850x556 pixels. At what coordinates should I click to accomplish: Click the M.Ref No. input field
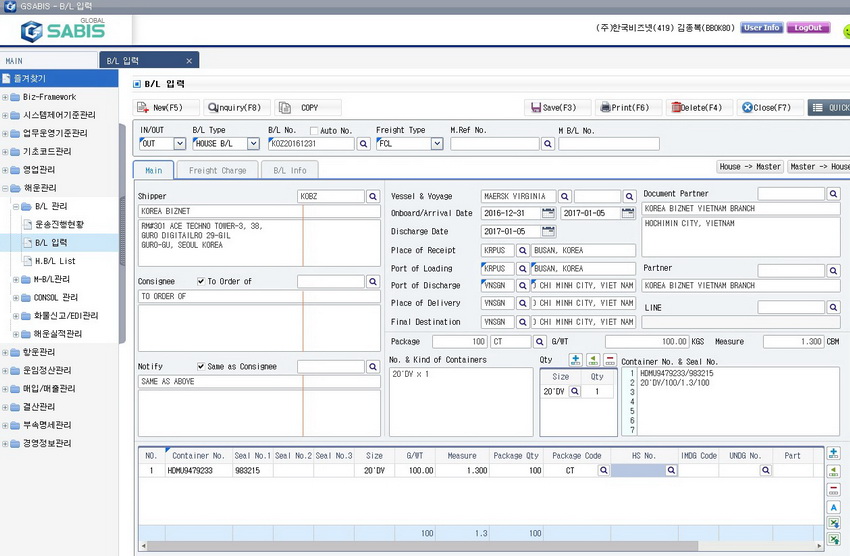pyautogui.click(x=494, y=144)
